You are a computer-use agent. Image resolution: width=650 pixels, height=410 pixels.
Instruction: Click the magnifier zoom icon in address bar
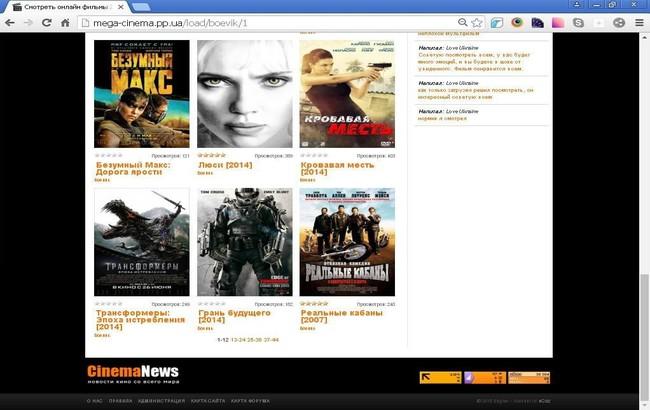coord(463,22)
